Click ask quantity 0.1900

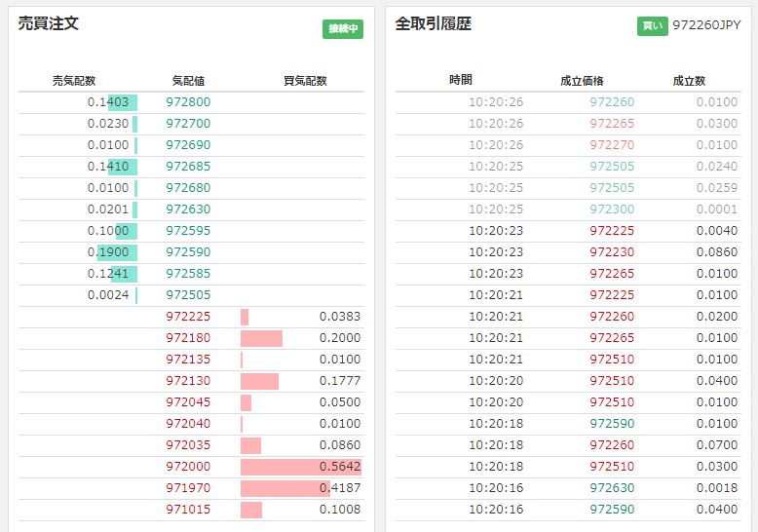(x=108, y=252)
